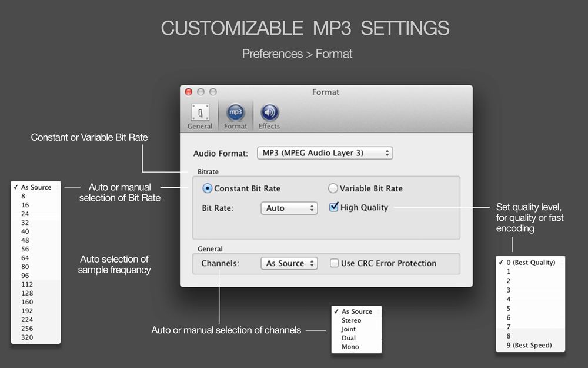Pick 0 (Best Quality) in quality list
Image resolution: width=588 pixels, height=368 pixels.
(x=530, y=263)
